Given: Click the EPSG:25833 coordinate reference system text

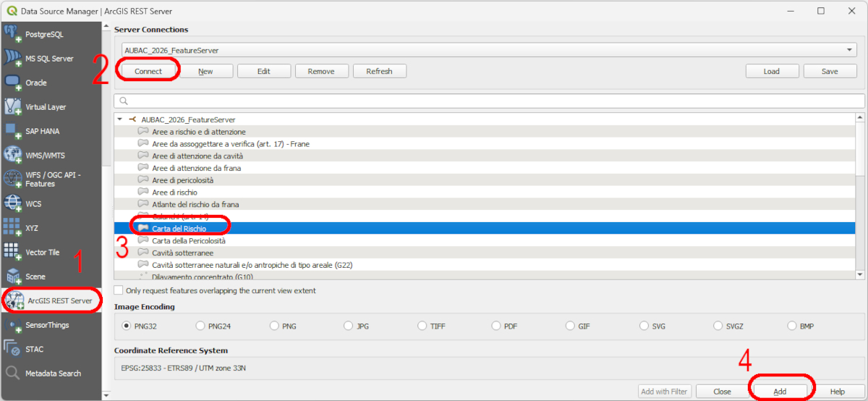Looking at the screenshot, I should tap(184, 368).
